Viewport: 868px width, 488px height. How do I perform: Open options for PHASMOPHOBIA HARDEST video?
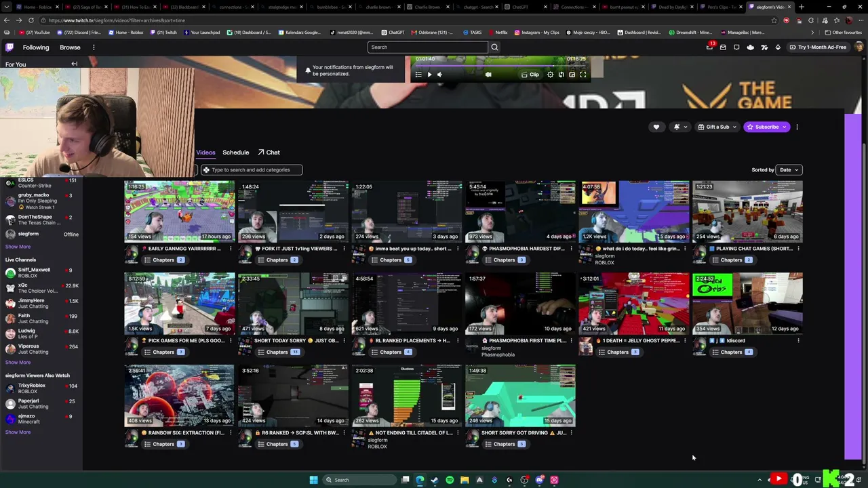tap(571, 249)
